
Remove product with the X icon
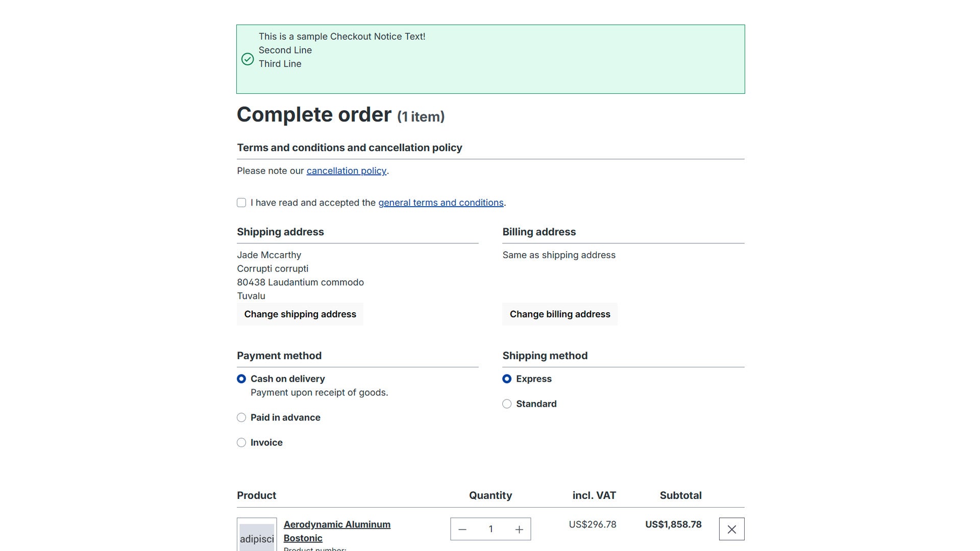(731, 529)
